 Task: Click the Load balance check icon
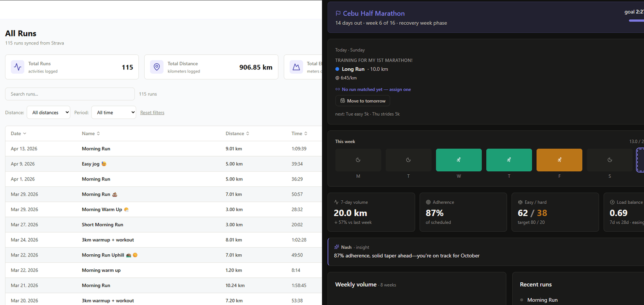612,202
